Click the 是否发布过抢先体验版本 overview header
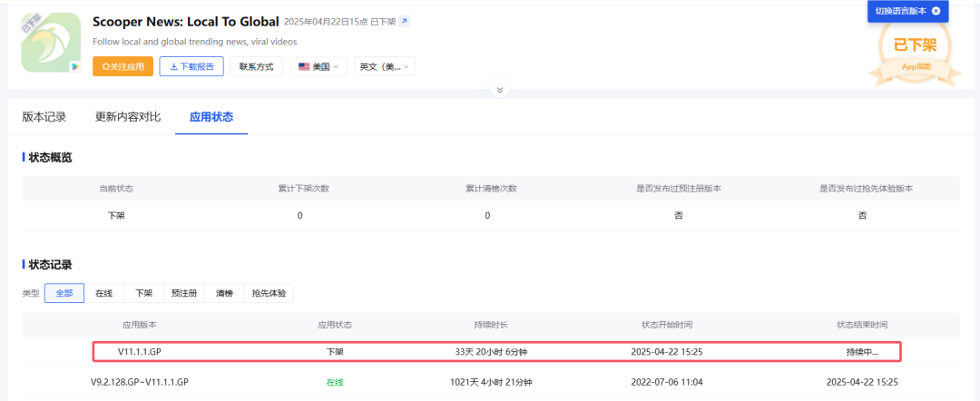 coord(867,188)
